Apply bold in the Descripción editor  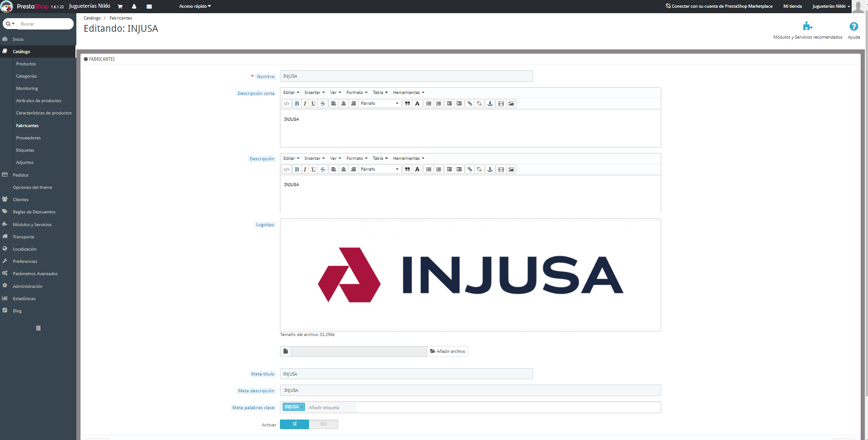[297, 169]
